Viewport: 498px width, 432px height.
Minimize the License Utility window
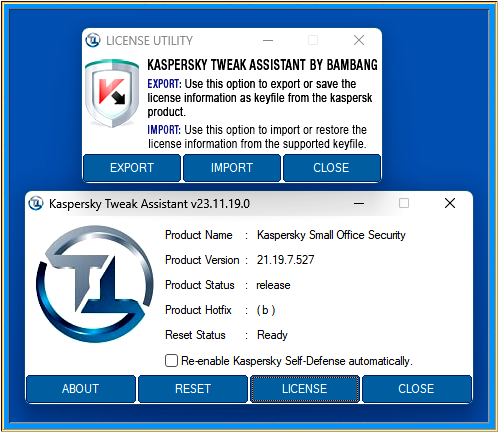268,40
